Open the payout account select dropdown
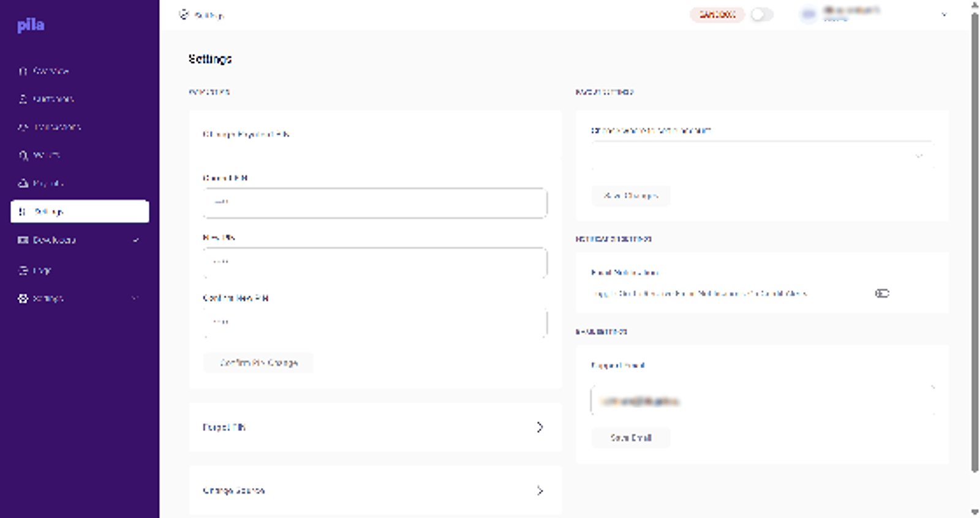The height and width of the screenshot is (518, 980). coord(761,156)
